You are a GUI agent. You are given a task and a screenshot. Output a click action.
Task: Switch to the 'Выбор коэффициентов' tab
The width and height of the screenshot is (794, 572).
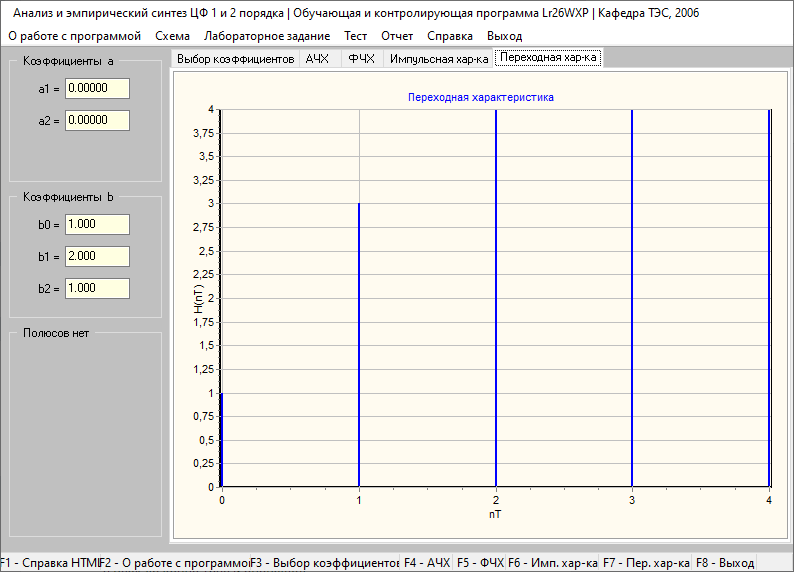click(235, 59)
